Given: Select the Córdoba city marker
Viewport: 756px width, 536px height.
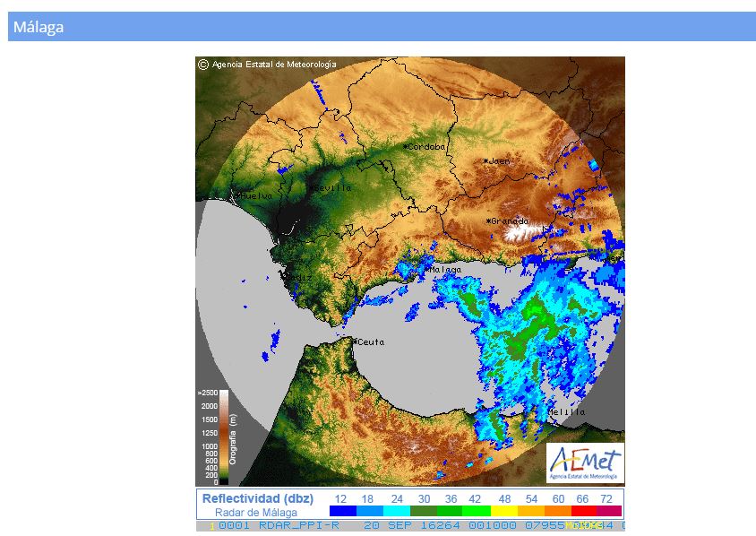Looking at the screenshot, I should tap(406, 146).
